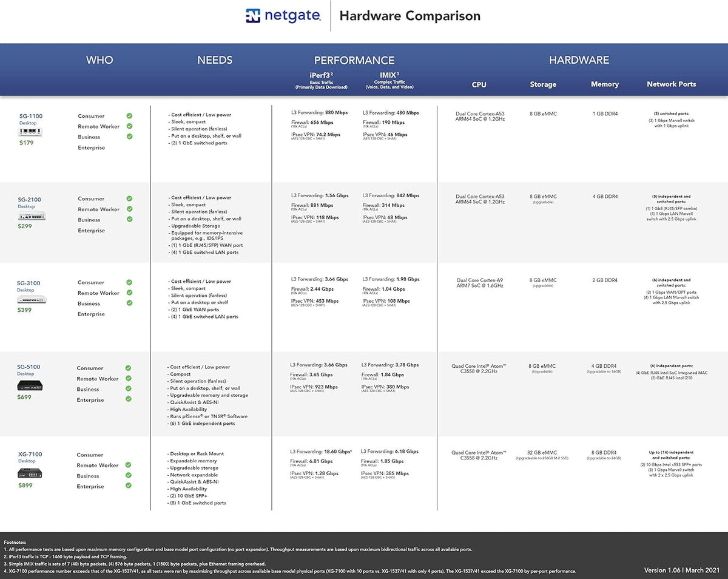Click the SG-5100 Consumer green checkmark
728x579 pixels.
point(128,368)
